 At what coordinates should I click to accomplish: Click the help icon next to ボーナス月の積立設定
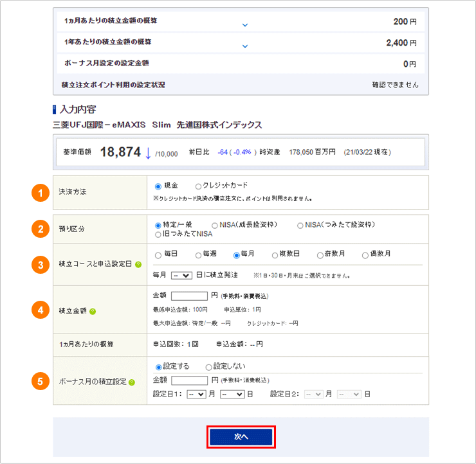132,382
